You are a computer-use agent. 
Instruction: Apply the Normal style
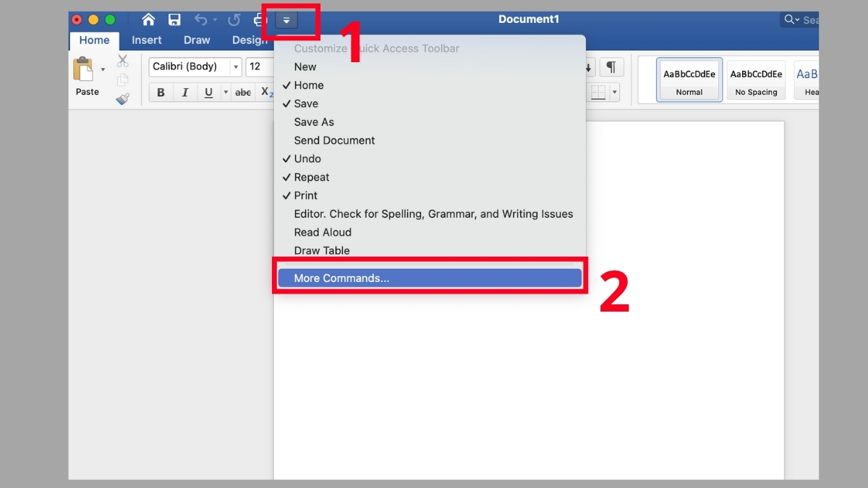[x=688, y=80]
